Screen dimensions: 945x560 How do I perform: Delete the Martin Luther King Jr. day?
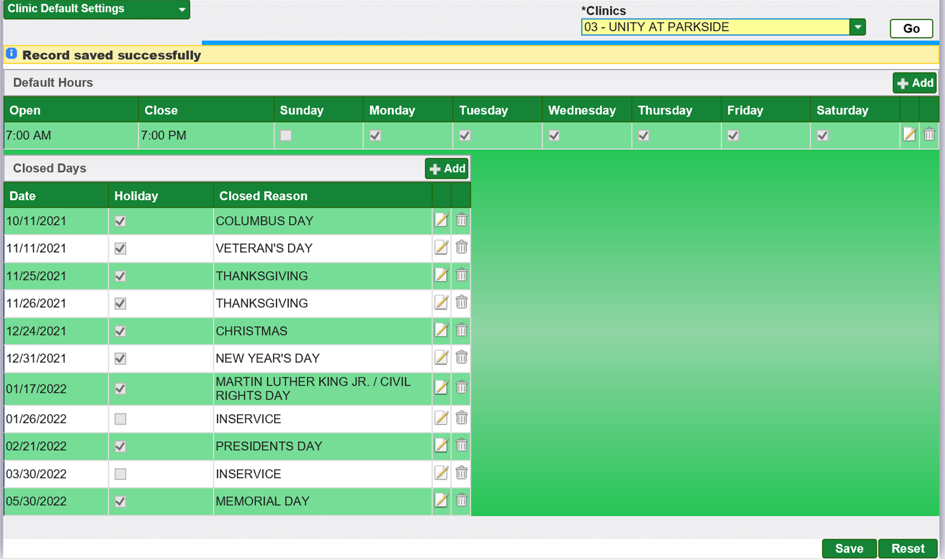461,388
